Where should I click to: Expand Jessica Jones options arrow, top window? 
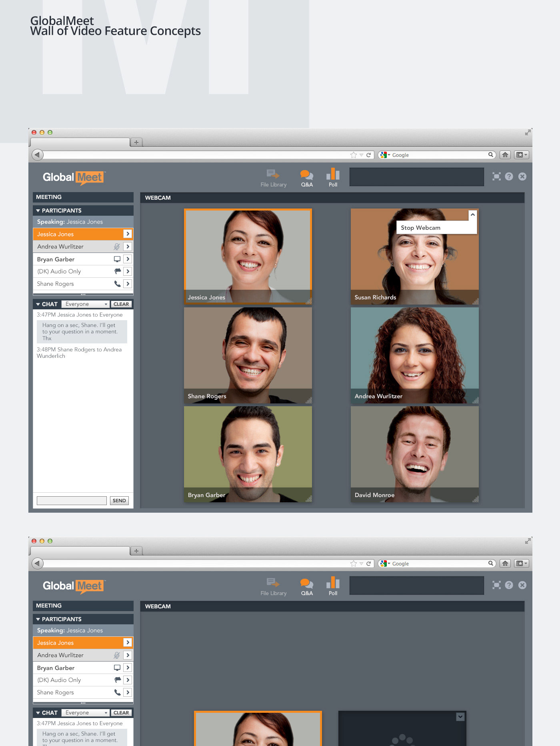click(x=128, y=234)
